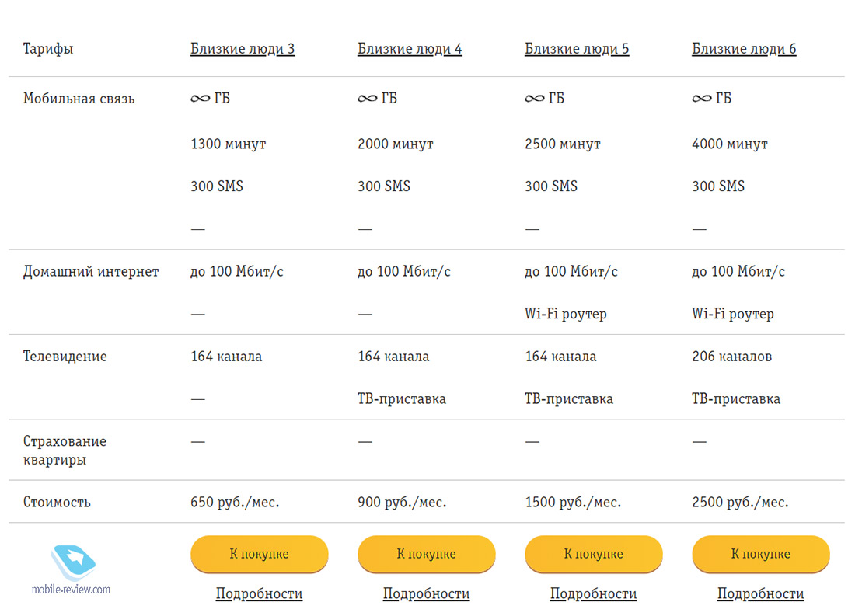Image resolution: width=855 pixels, height=616 pixels.
Task: Select the 4000 минут cell
Action: [x=730, y=144]
